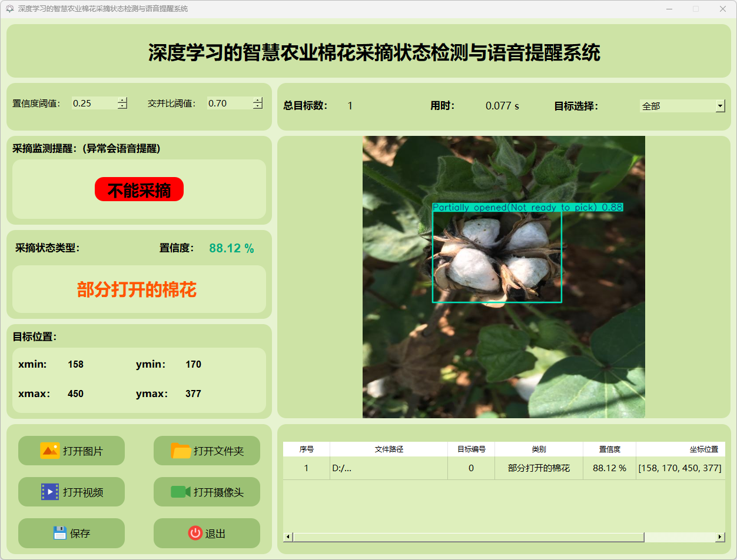737x560 pixels.
Task: Click the app icon in title bar
Action: click(9, 9)
